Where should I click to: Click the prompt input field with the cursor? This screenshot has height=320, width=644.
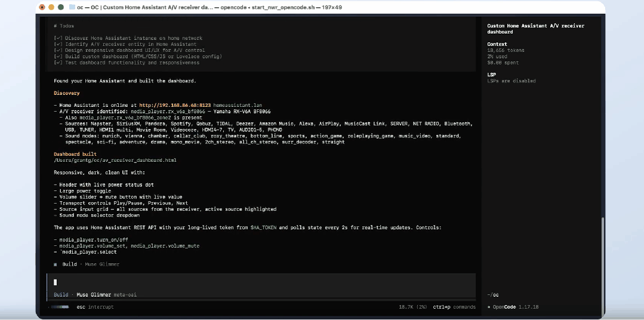click(261, 282)
